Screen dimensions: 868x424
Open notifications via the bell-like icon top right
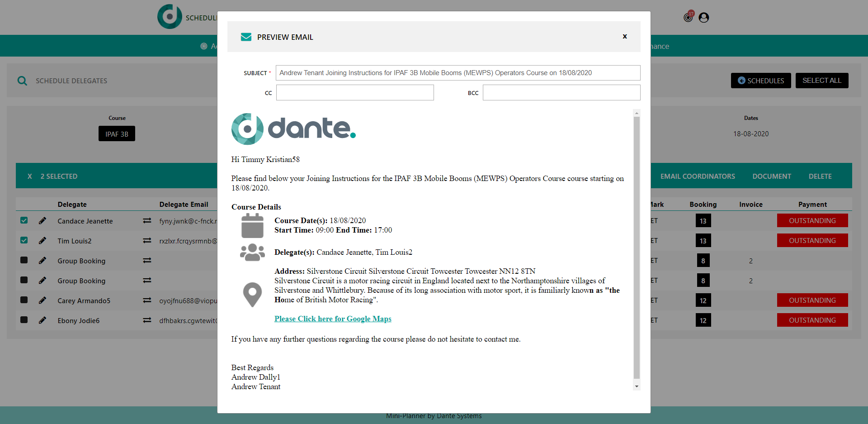pyautogui.click(x=688, y=17)
